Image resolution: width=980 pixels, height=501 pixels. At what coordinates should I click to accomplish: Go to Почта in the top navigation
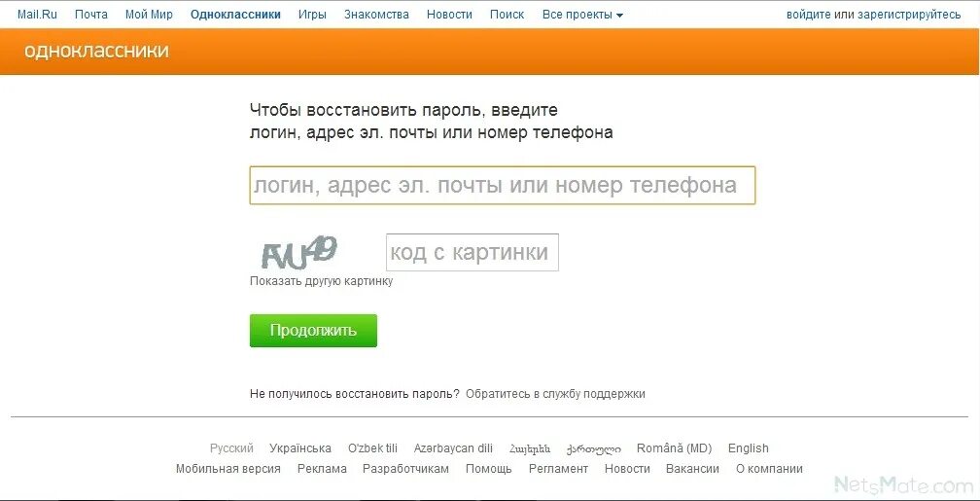coord(91,15)
